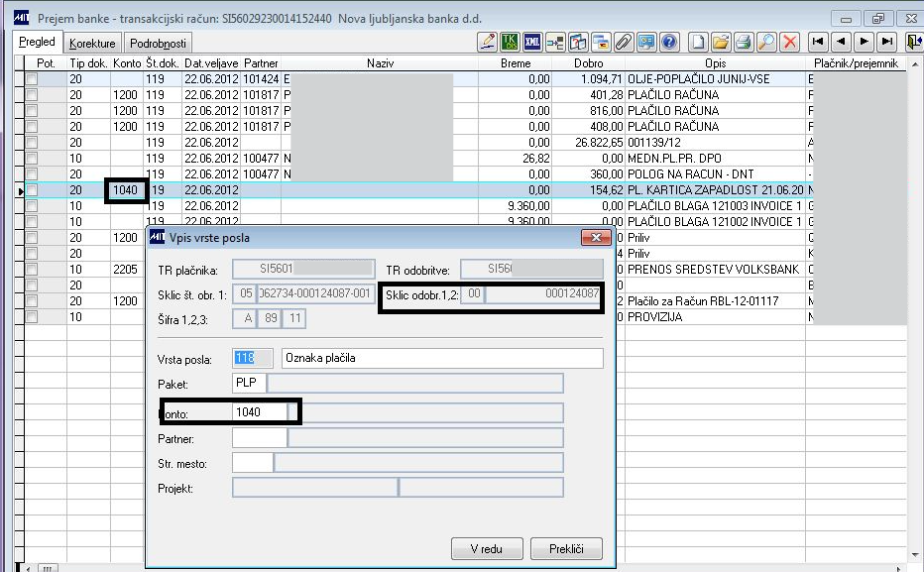Image resolution: width=924 pixels, height=572 pixels.
Task: Click the open folder icon
Action: 721,42
